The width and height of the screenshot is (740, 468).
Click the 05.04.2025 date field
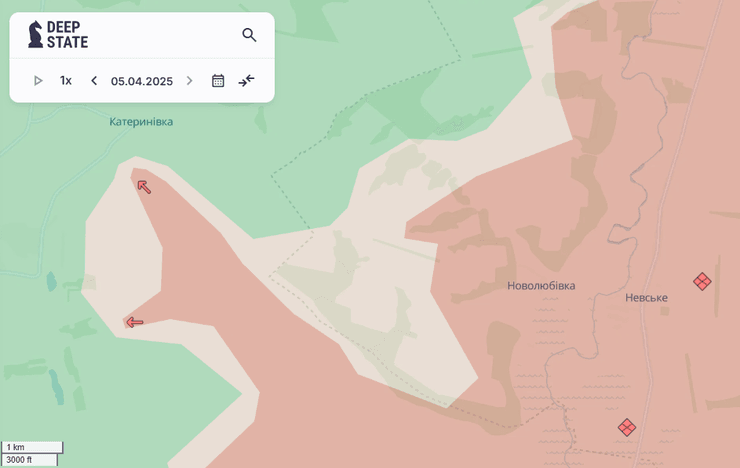tap(142, 81)
